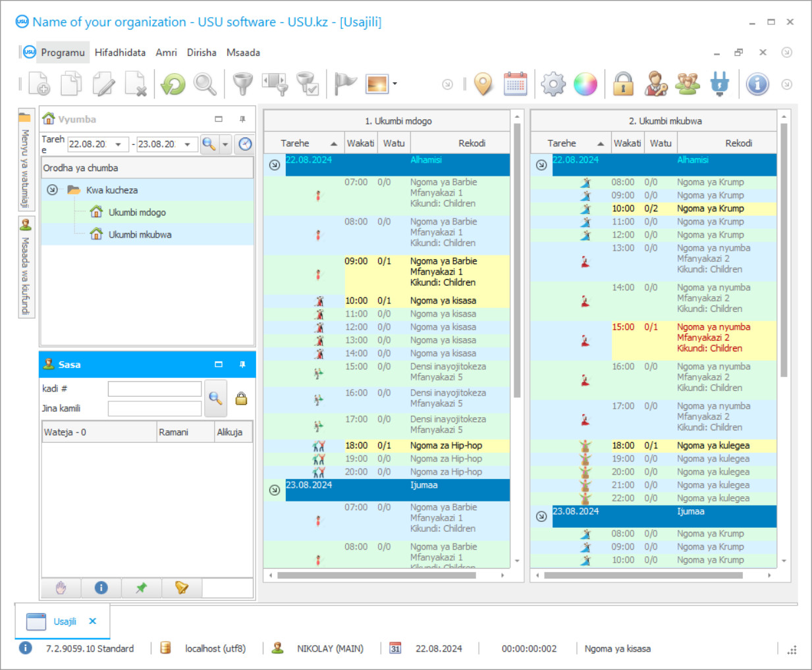Click the padlock icon in the top toolbar
The width and height of the screenshot is (812, 670).
pos(622,84)
